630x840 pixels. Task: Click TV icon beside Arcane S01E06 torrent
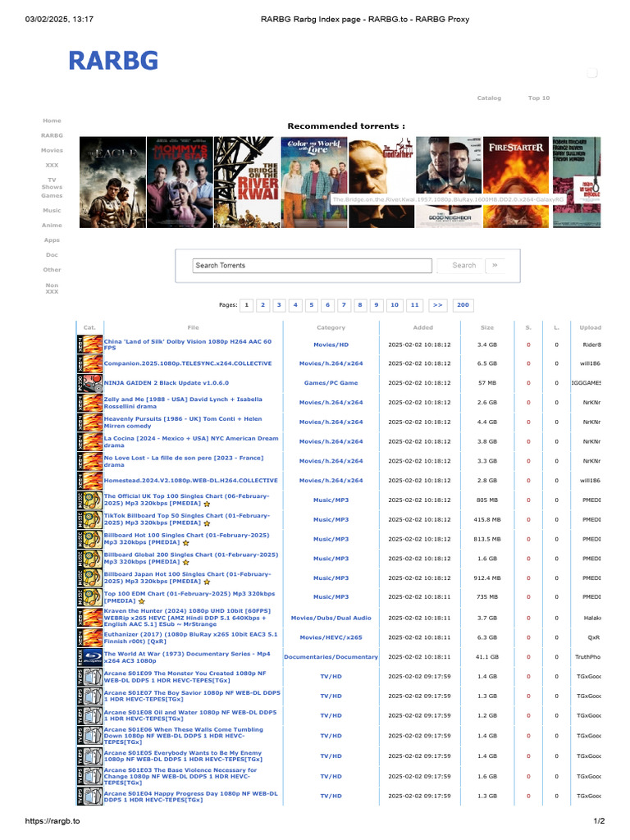click(89, 736)
